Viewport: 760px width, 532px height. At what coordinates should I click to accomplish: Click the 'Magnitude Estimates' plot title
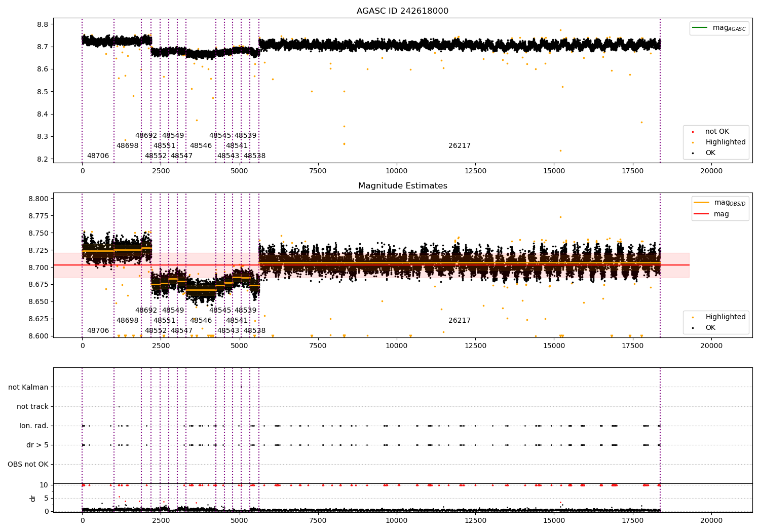click(402, 186)
